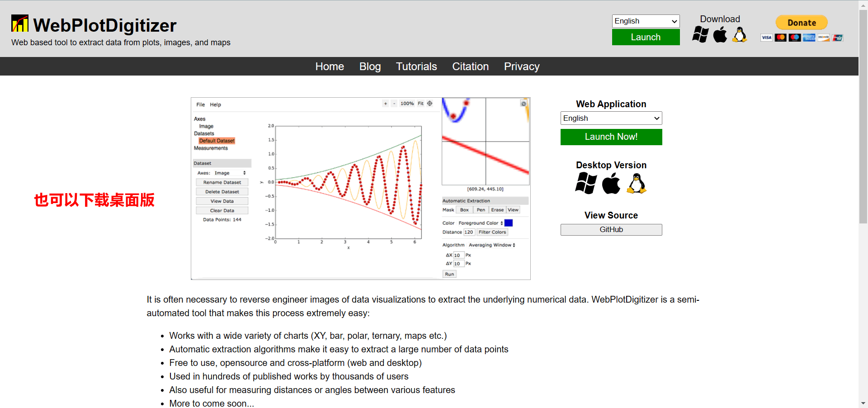
Task: Download the Windows version from the header
Action: coord(700,34)
